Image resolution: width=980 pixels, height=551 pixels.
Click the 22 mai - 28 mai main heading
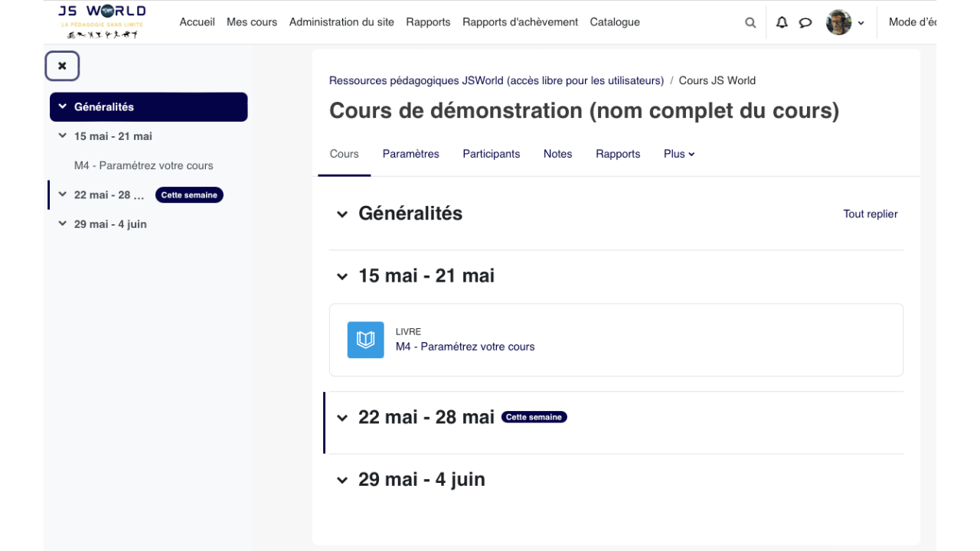[x=426, y=417]
